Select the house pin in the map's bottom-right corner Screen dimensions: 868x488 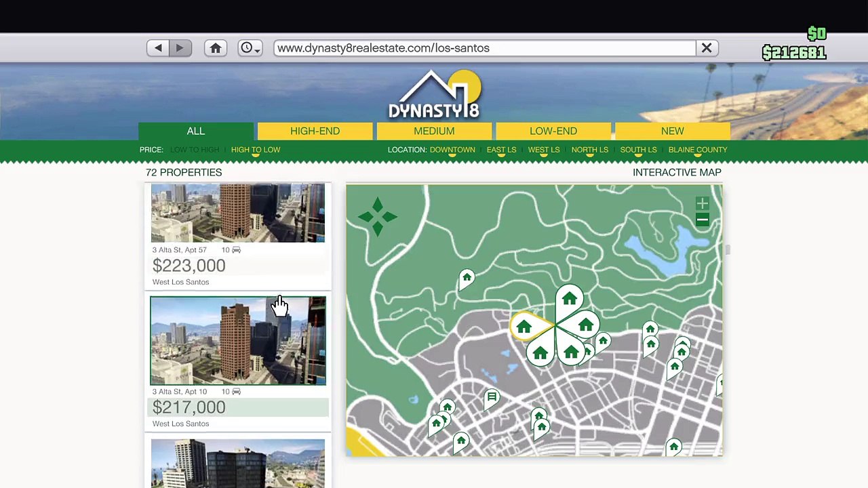[673, 447]
